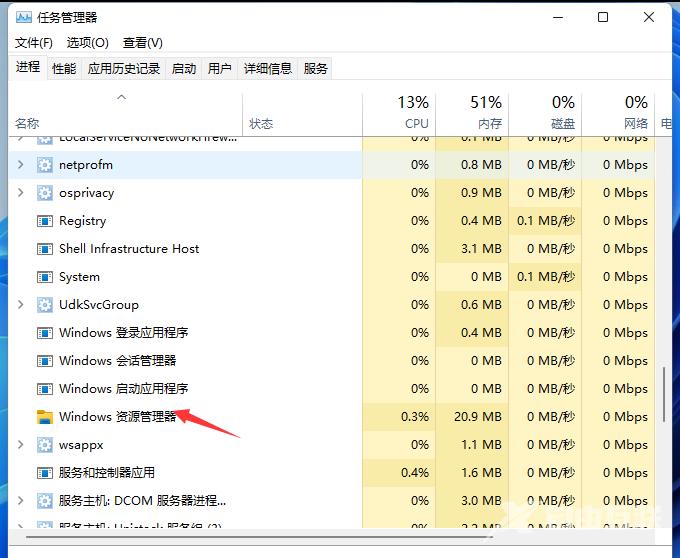Select the netprofm row name
The image size is (680, 558).
coord(86,165)
